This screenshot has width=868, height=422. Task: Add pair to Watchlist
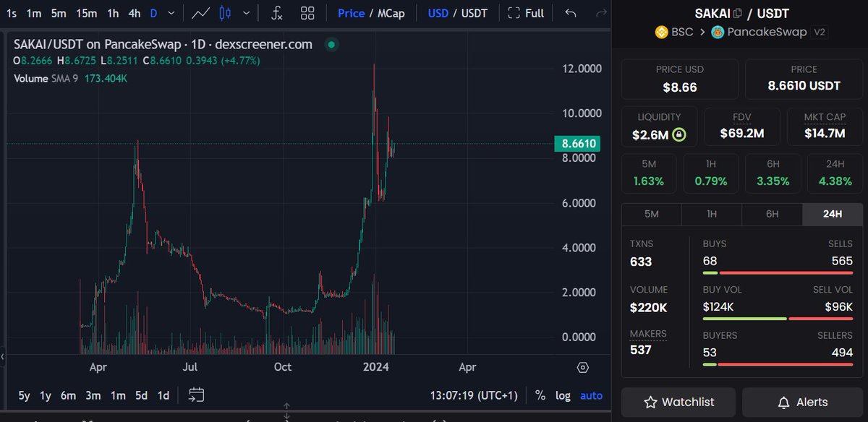click(x=678, y=402)
